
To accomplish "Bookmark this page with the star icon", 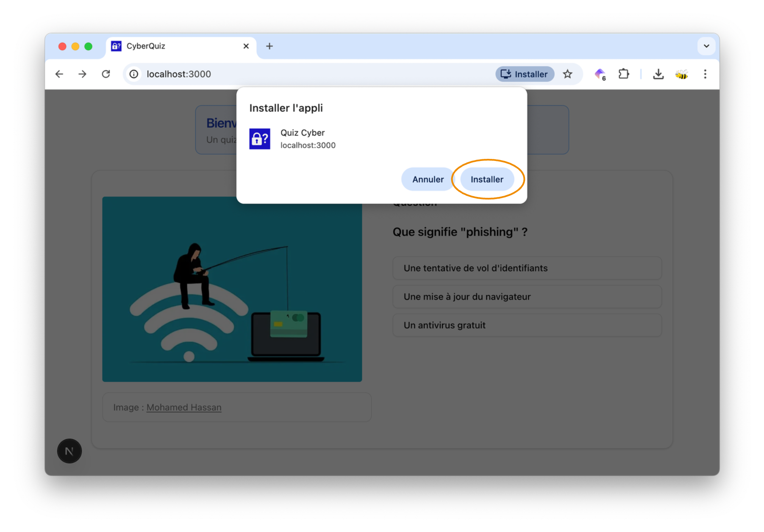I will pyautogui.click(x=567, y=74).
